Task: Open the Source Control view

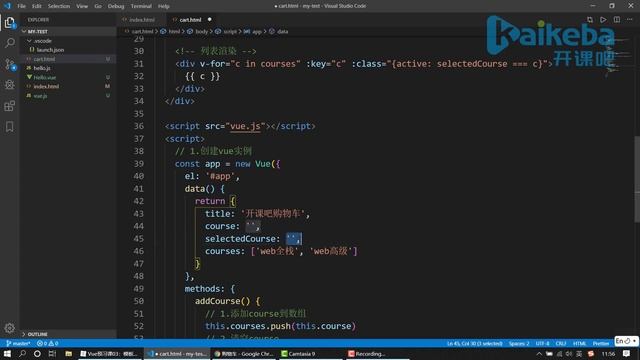Action: click(9, 64)
